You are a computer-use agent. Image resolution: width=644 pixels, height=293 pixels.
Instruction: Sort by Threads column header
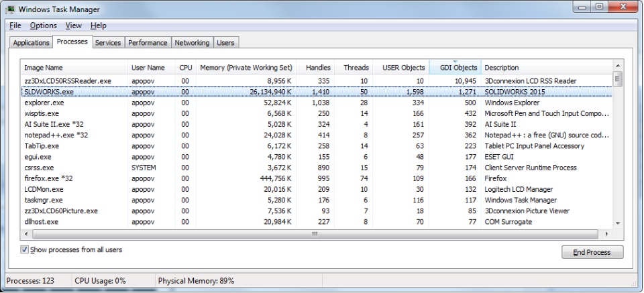[354, 68]
